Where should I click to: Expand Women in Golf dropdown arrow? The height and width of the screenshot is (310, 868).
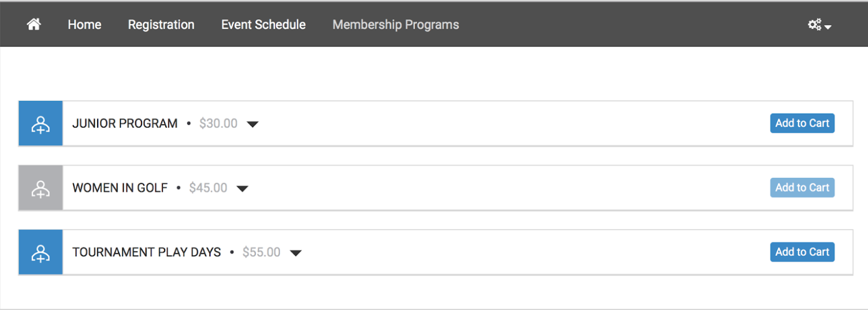[x=242, y=188]
